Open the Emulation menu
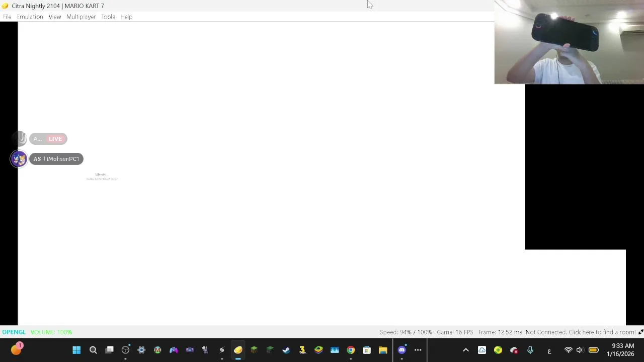 (x=30, y=17)
